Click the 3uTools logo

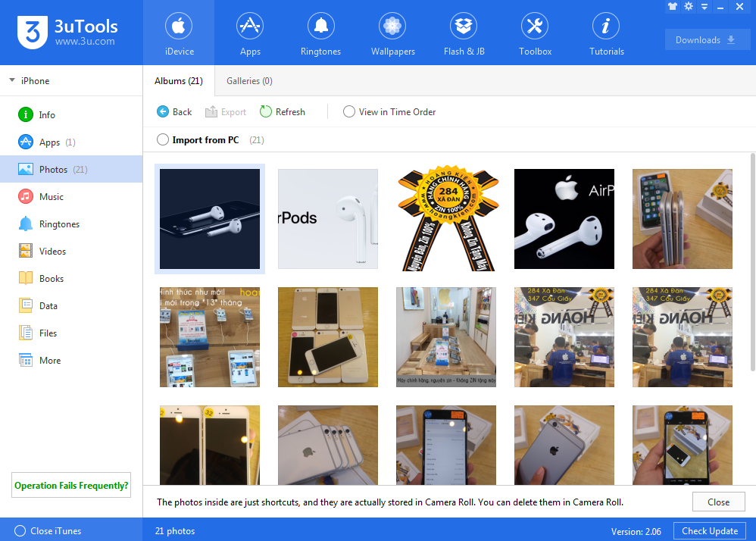pos(67,33)
